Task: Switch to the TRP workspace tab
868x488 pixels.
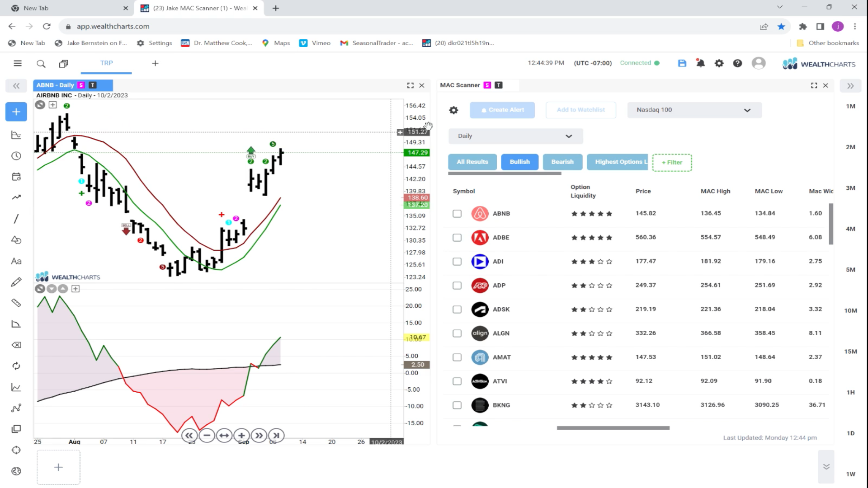Action: pyautogui.click(x=106, y=63)
